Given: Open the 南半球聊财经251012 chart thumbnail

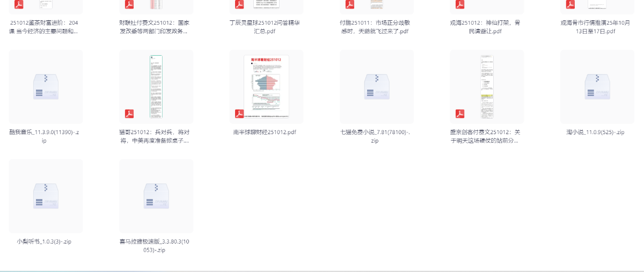Looking at the screenshot, I should coord(266,86).
